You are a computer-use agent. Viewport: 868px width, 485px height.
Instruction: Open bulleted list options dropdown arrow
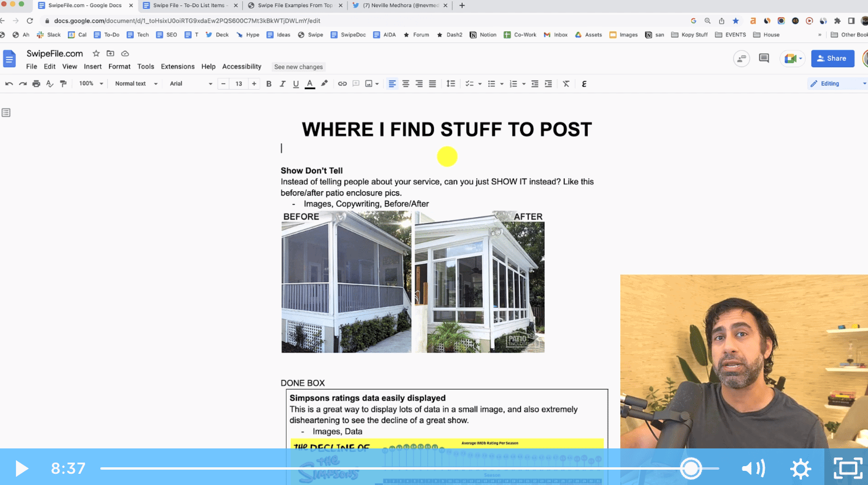coord(502,84)
